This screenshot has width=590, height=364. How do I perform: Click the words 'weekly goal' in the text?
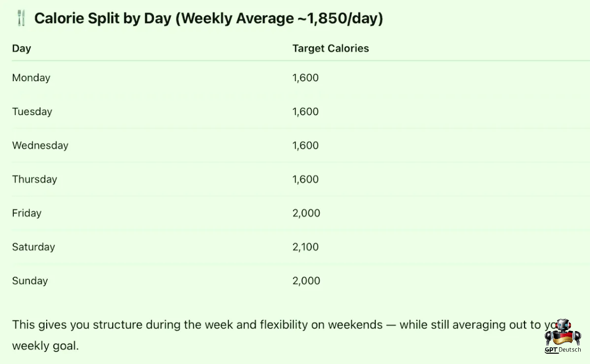click(x=45, y=346)
